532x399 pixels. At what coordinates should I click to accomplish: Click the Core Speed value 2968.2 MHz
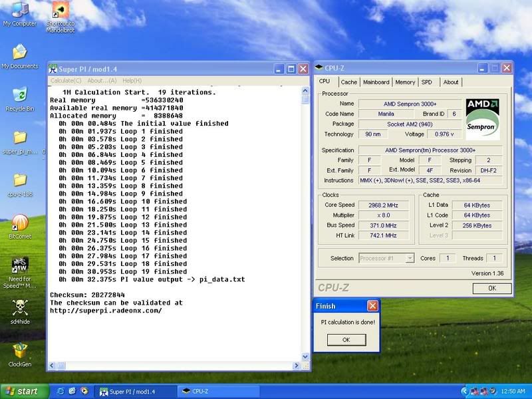point(384,205)
